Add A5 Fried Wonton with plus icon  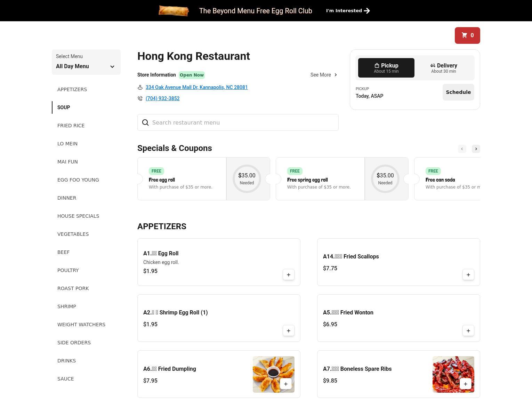(x=468, y=331)
